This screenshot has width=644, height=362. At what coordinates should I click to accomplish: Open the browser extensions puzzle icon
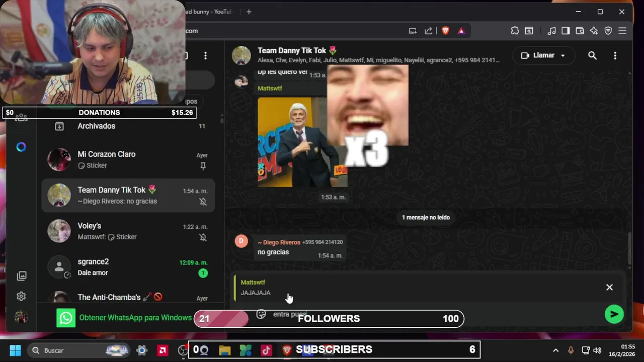click(x=515, y=31)
